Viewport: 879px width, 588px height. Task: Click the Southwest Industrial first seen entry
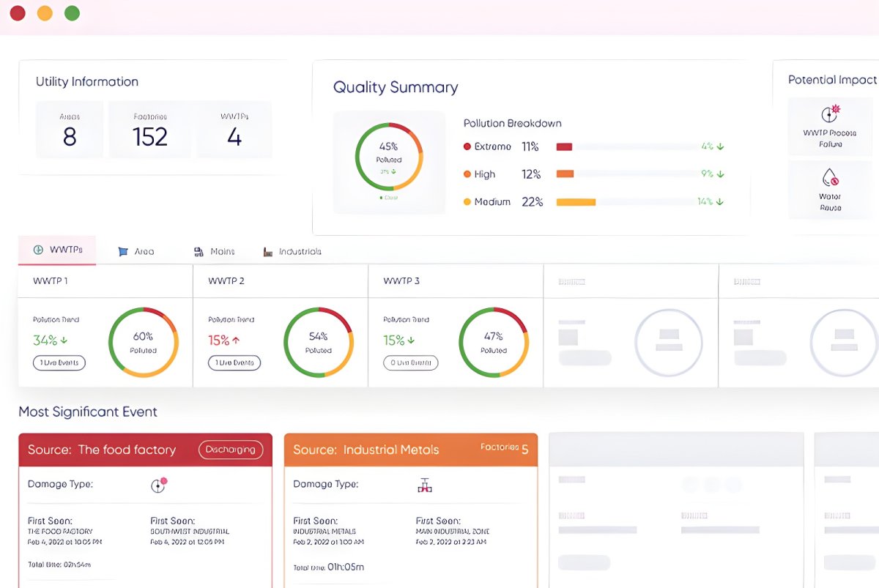coord(190,531)
